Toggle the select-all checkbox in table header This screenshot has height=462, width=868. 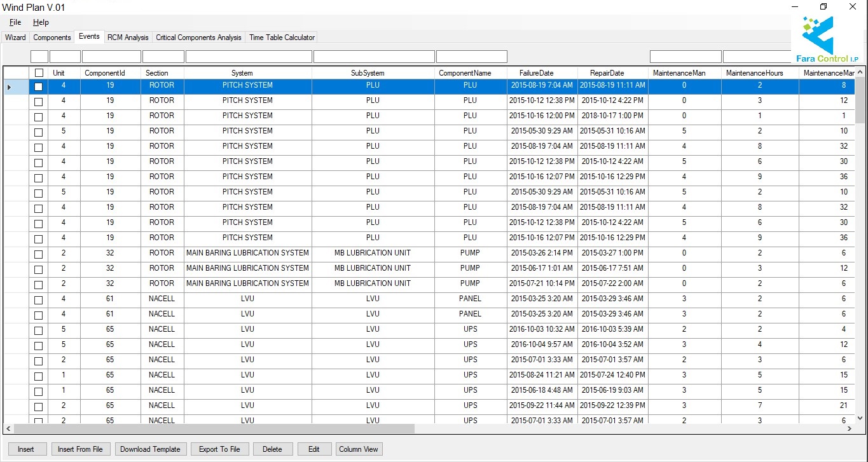pyautogui.click(x=39, y=73)
